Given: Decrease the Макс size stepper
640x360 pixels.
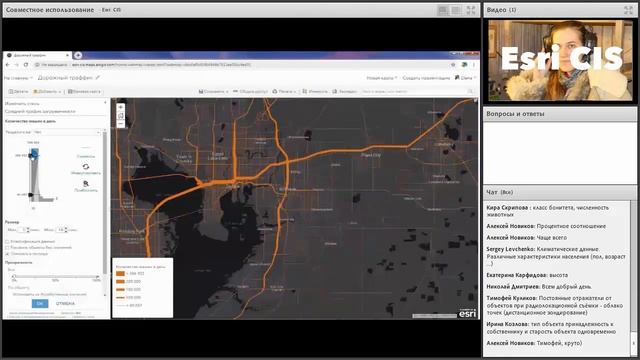Looking at the screenshot, I should 66,231.
